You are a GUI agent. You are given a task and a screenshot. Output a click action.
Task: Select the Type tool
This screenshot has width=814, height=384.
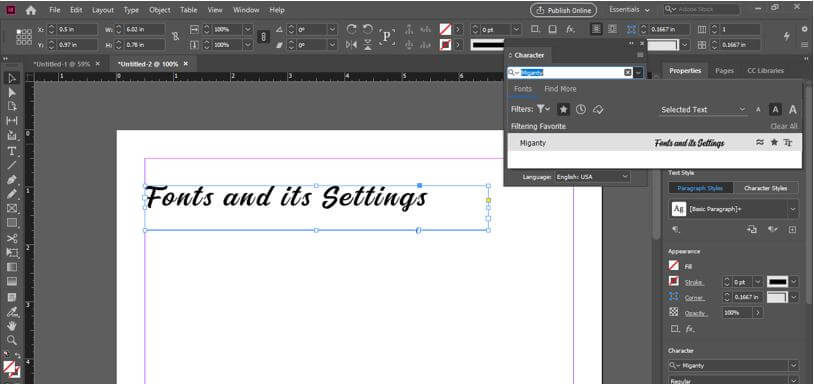coord(12,151)
